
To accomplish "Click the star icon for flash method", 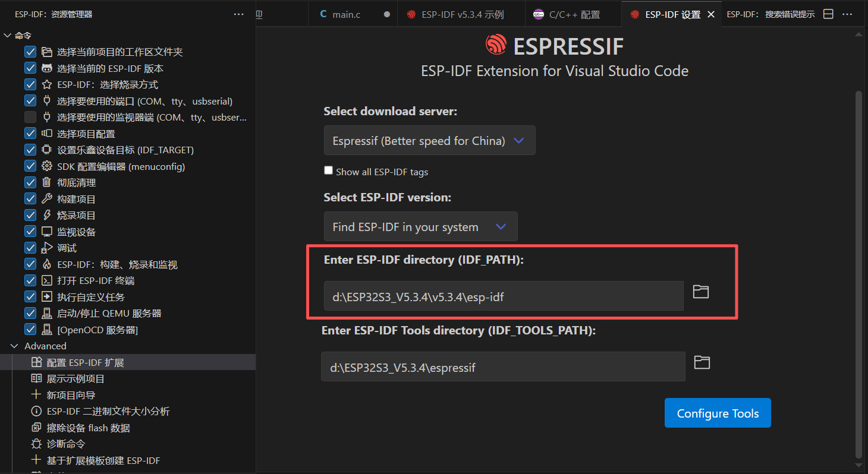I will (x=46, y=85).
